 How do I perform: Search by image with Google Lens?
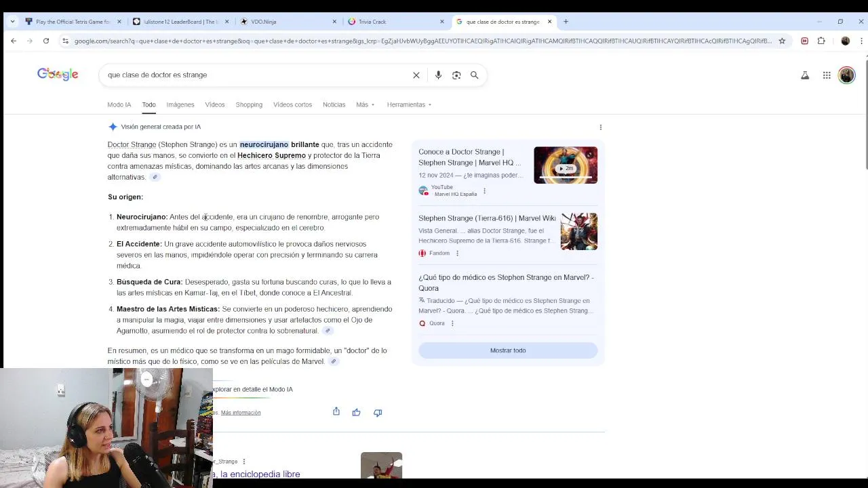coord(456,75)
